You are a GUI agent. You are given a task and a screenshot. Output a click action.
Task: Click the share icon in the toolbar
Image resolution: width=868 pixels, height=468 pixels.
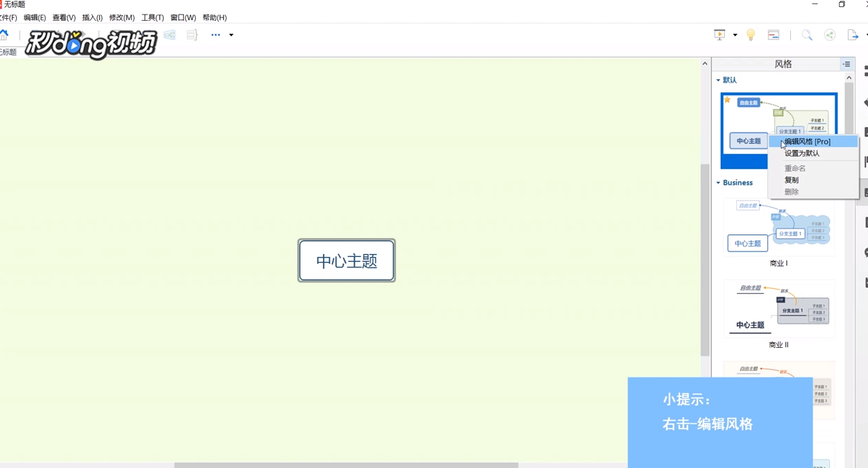828,35
